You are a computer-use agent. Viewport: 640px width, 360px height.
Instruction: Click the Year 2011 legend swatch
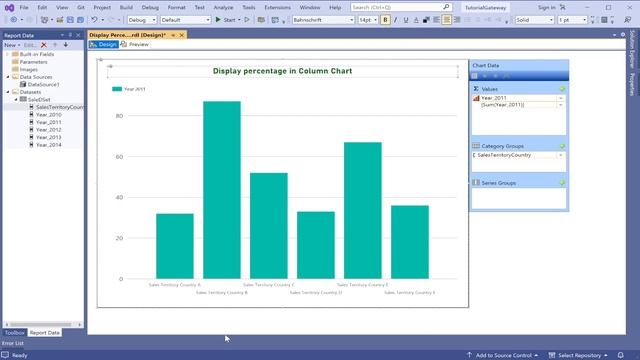(x=117, y=89)
